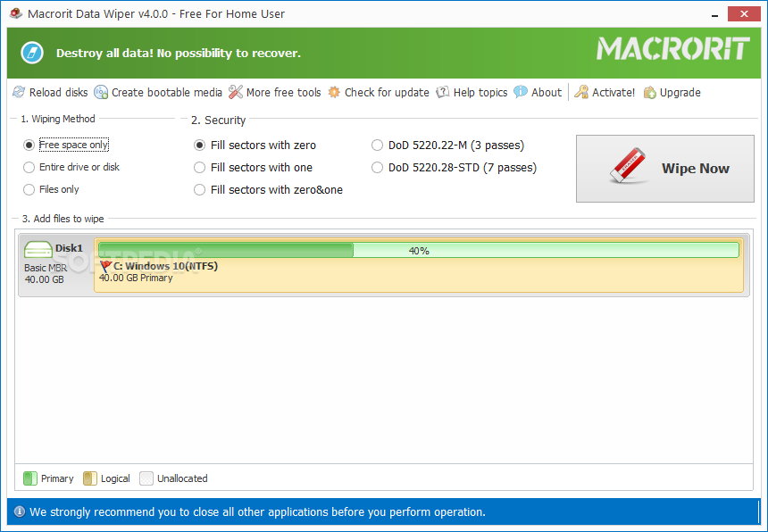Click the red flag icon beside C: Windows 10

click(x=105, y=266)
